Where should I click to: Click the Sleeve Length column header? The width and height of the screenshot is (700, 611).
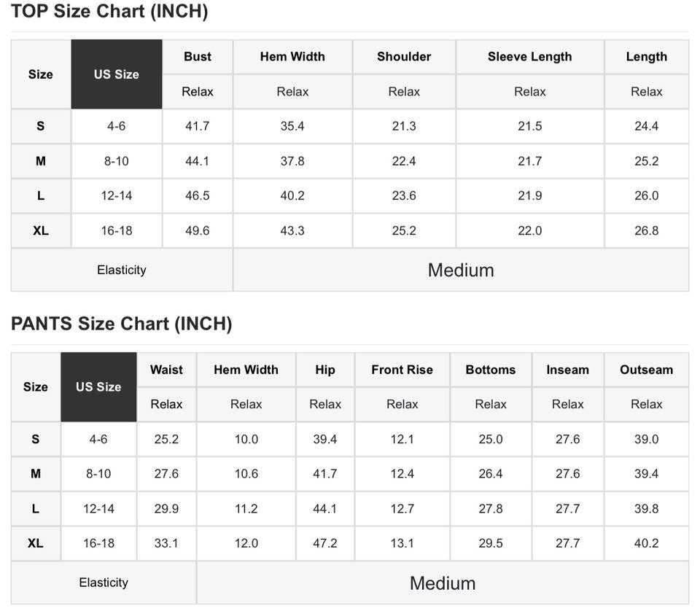point(529,57)
